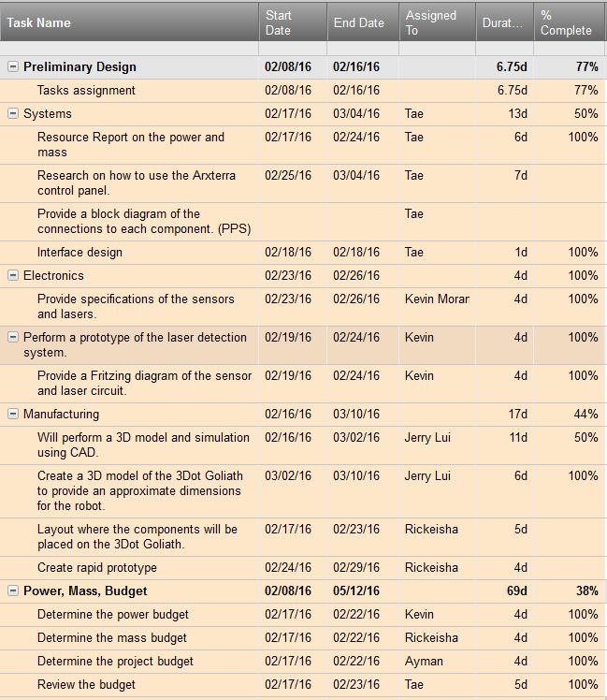The height and width of the screenshot is (700, 607).
Task: Collapse the Electronics section
Action: [13, 275]
